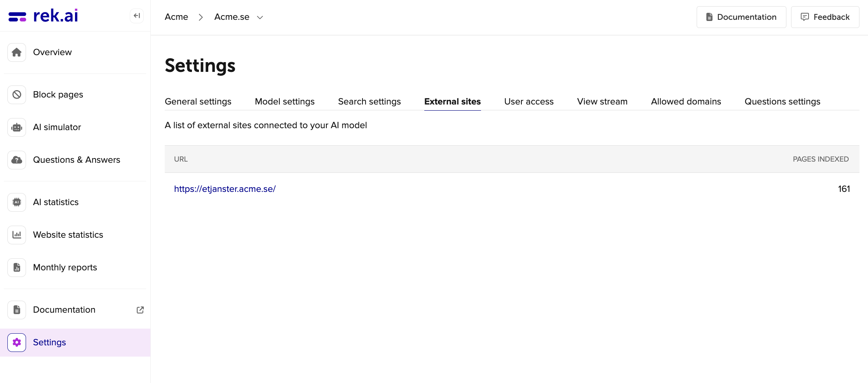Select Settings in the sidebar
Image resolution: width=868 pixels, height=383 pixels.
pyautogui.click(x=75, y=342)
